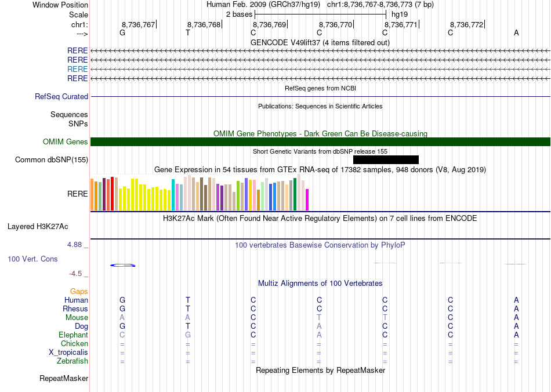Click 'Multiz Alignments of 100 Vertebrates' title
551x392 pixels.
(x=320, y=284)
